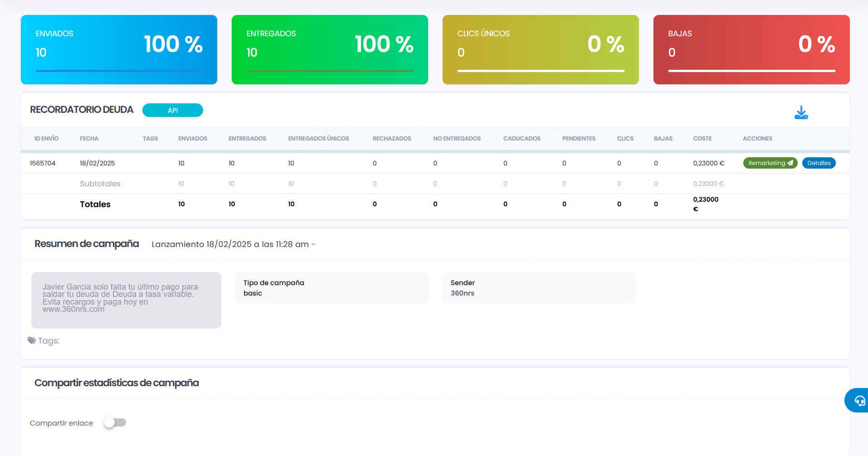Click the Tags label icon
868x456 pixels.
[32, 340]
